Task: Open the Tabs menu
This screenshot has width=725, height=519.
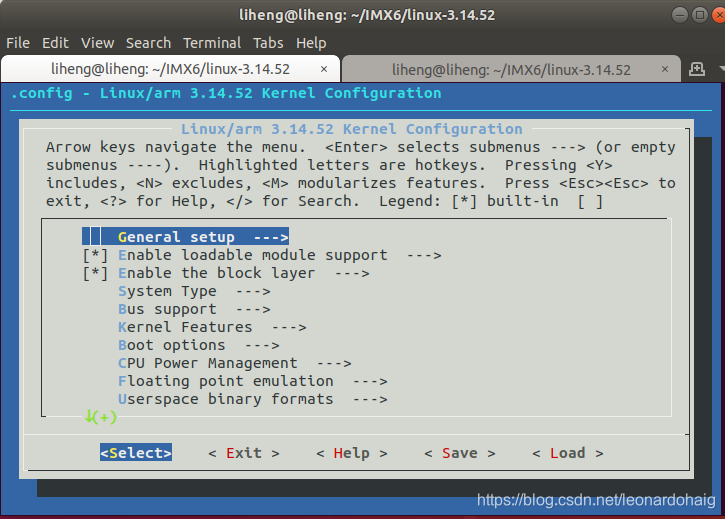Action: click(268, 43)
